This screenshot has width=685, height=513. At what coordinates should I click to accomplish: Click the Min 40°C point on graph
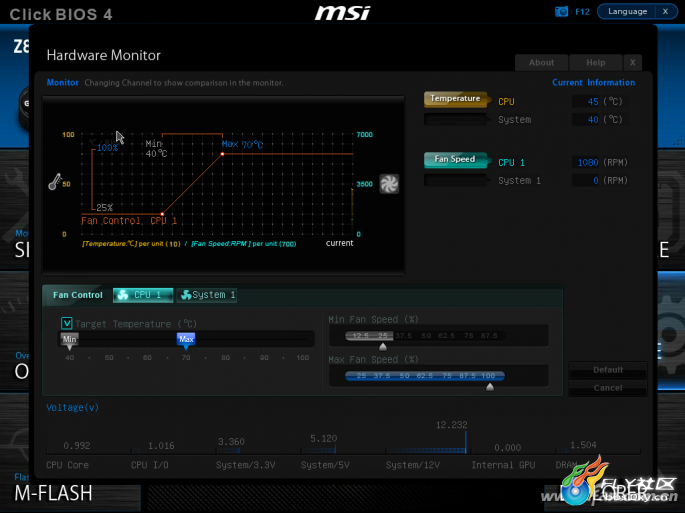pyautogui.click(x=162, y=214)
